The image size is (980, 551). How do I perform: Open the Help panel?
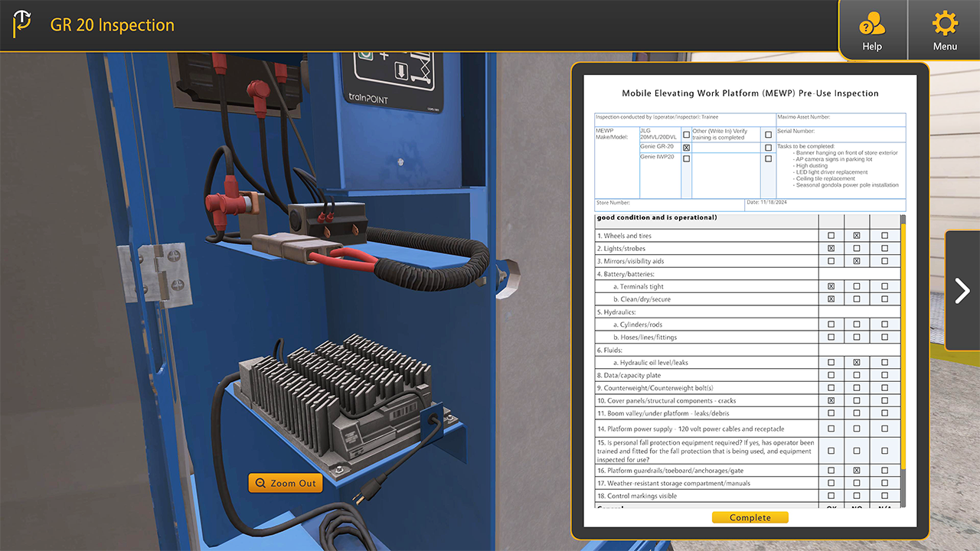(872, 31)
